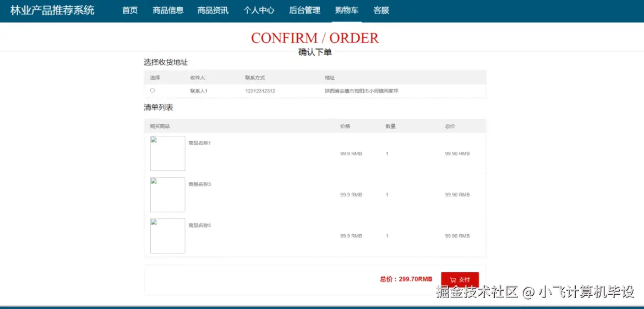Viewport: 644px width, 309px height.
Task: Click the 确认下单 subtitle
Action: tap(315, 52)
